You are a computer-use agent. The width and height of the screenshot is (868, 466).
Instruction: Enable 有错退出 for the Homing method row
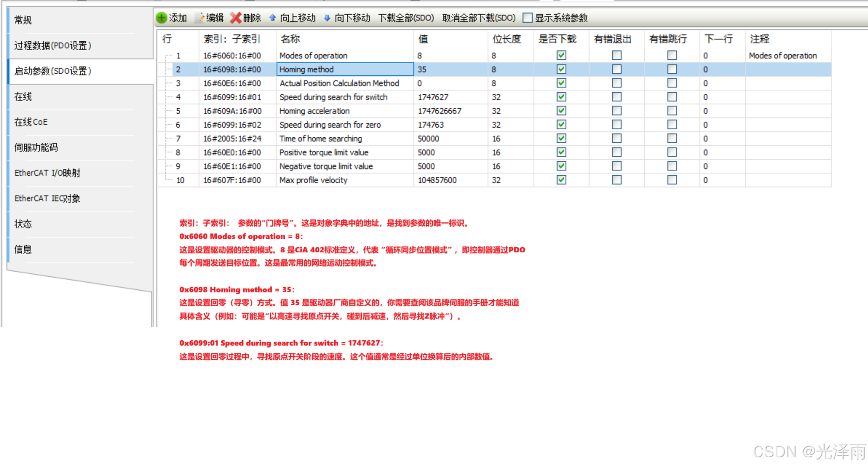pos(616,69)
